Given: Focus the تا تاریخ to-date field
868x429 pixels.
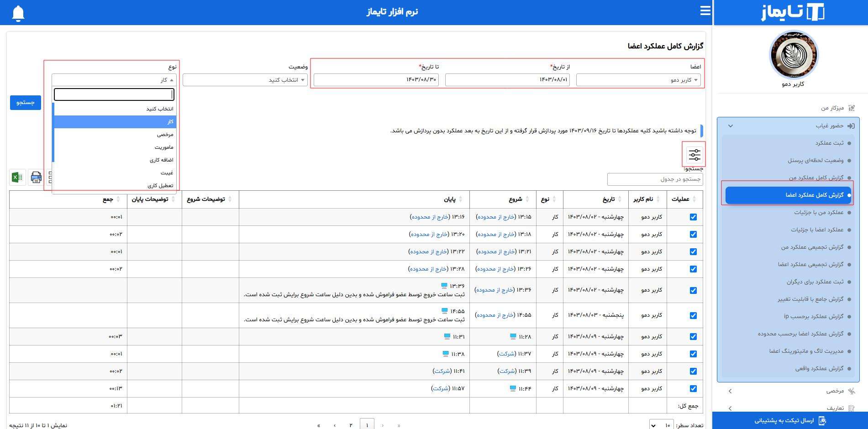Looking at the screenshot, I should point(376,80).
